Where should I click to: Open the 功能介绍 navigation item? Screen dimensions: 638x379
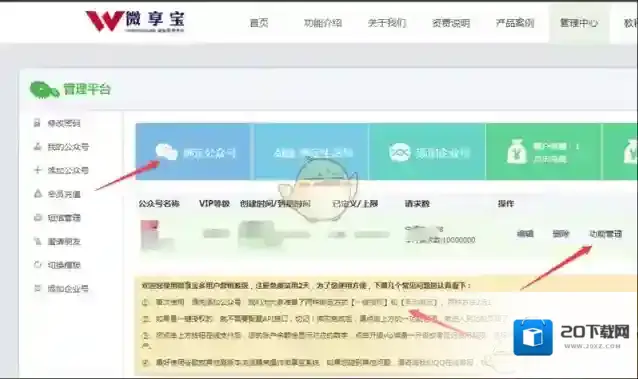[323, 23]
